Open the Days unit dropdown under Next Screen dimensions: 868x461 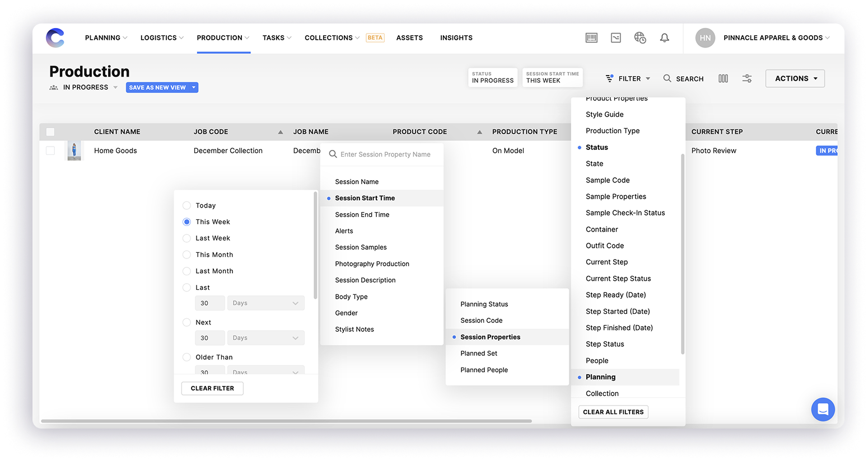click(265, 338)
